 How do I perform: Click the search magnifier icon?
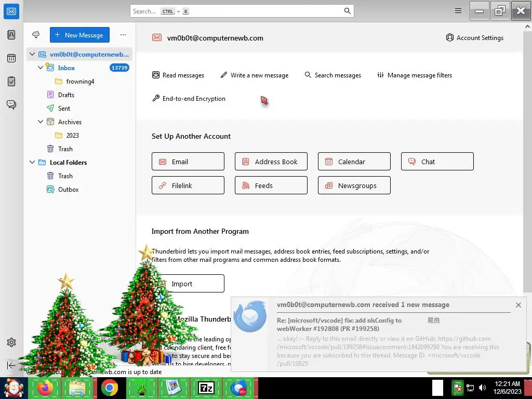click(348, 11)
